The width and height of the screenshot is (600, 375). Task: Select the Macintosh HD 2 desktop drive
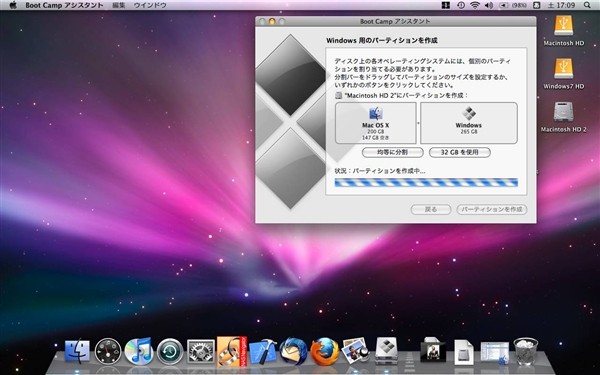click(564, 117)
